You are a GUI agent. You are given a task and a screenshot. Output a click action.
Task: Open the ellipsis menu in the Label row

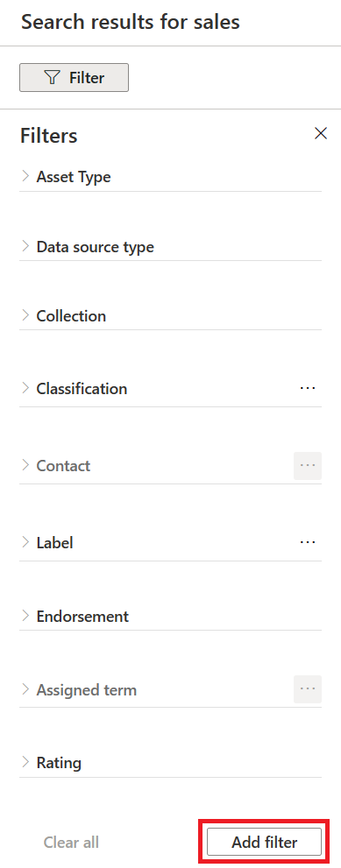click(308, 542)
